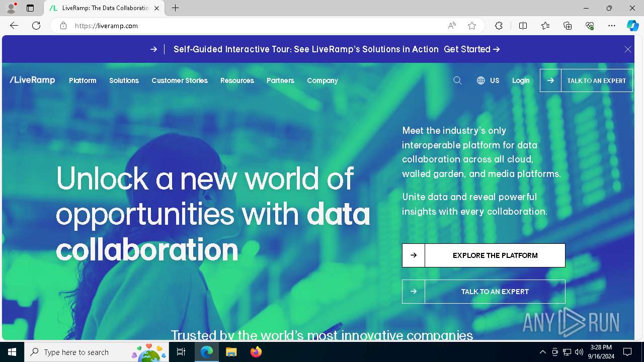Toggle split screen icon
644x362 pixels.
click(523, 26)
